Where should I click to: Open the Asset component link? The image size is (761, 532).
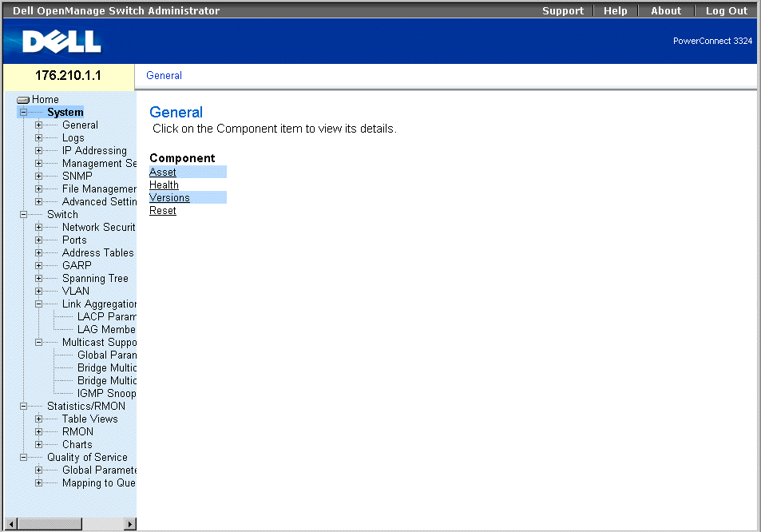pos(163,172)
